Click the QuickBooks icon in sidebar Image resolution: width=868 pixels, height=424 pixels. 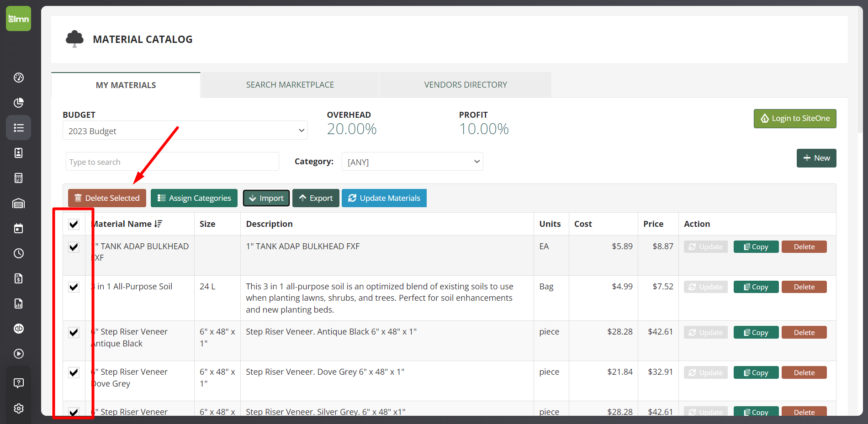(x=18, y=329)
